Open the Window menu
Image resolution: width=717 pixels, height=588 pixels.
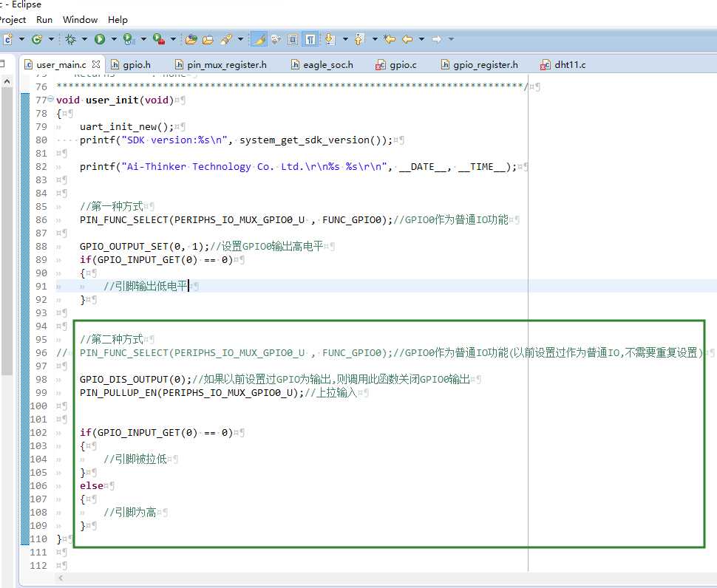tap(80, 20)
